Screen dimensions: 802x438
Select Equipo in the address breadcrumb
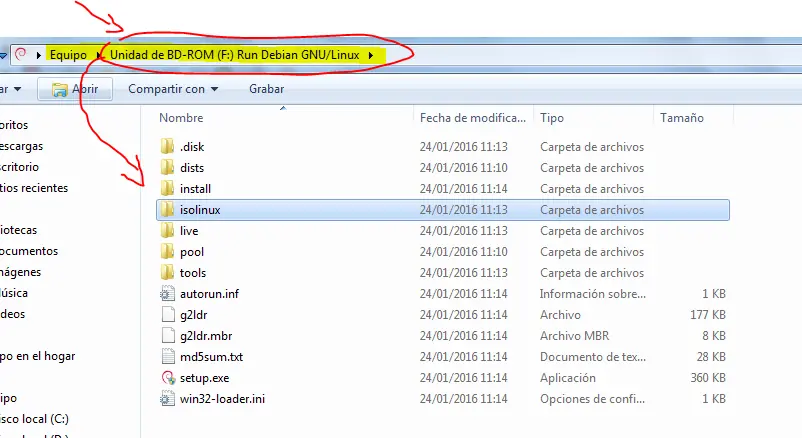68,55
